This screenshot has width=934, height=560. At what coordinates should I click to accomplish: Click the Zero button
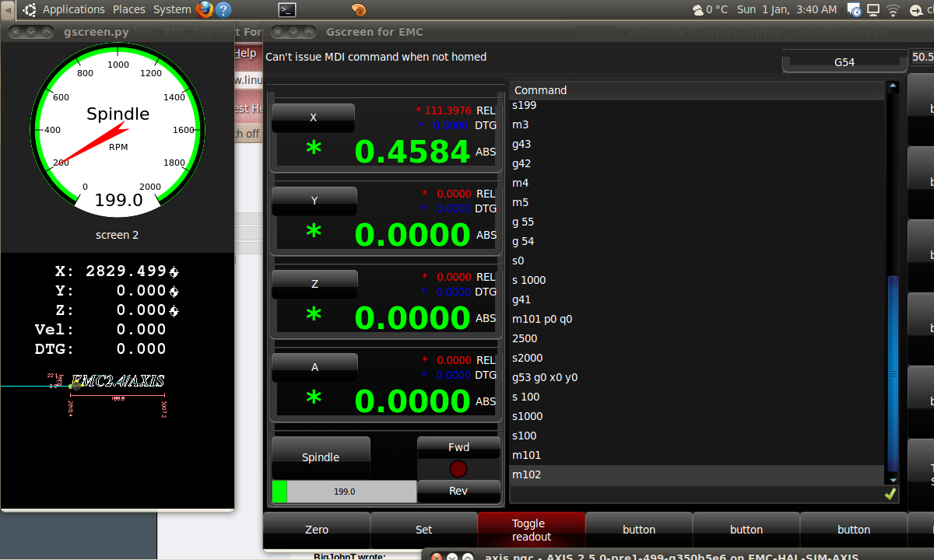coord(317,530)
